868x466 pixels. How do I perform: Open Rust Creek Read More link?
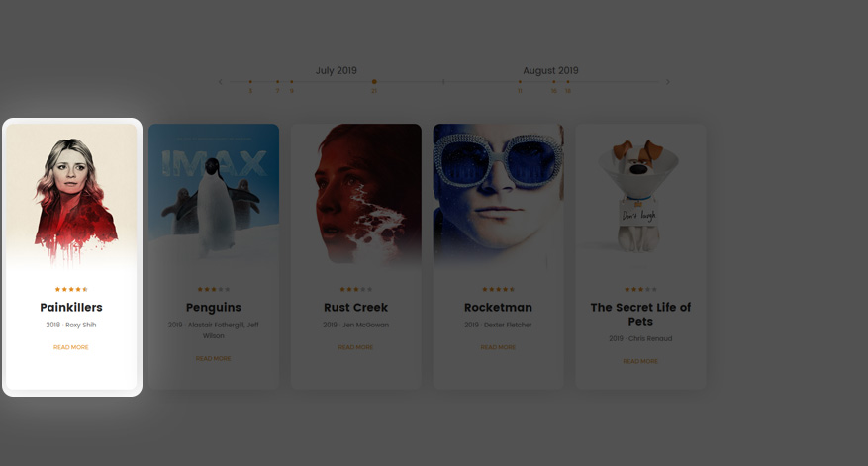point(355,347)
